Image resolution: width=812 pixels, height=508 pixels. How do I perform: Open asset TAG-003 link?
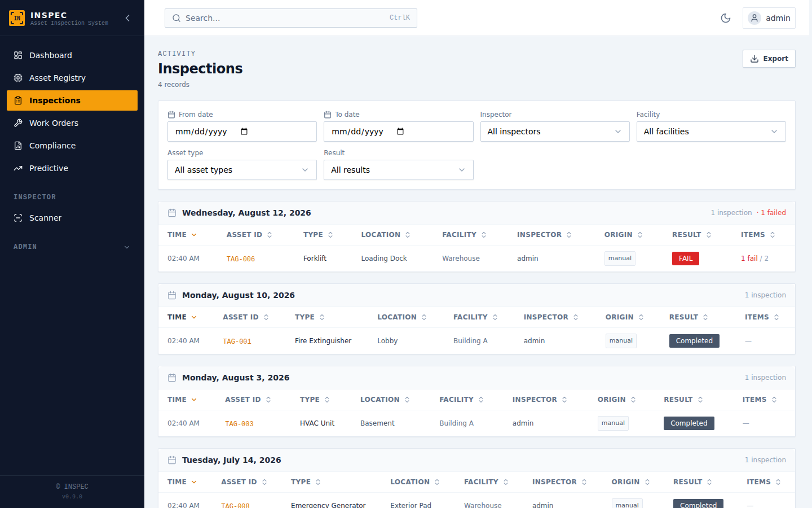pos(239,424)
